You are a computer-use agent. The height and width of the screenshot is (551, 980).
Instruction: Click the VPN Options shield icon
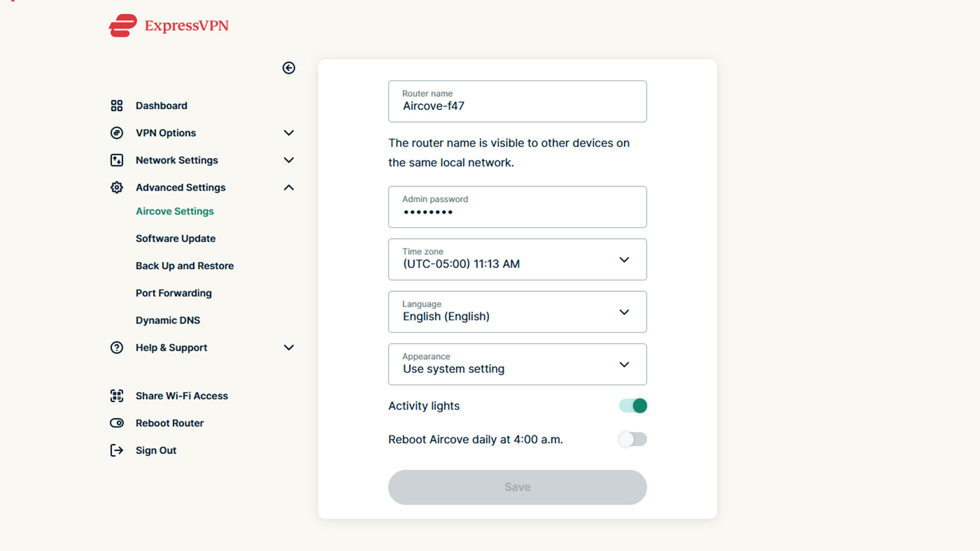click(117, 133)
